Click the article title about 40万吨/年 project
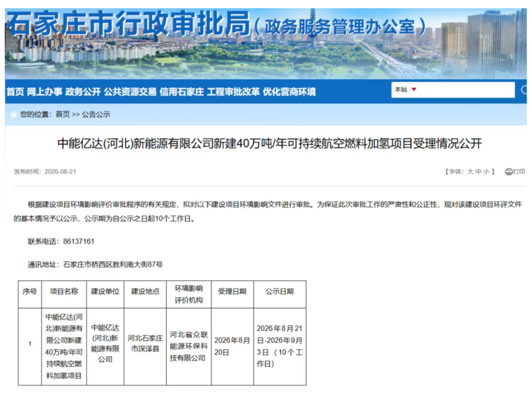This screenshot has width=532, height=412. tap(269, 143)
